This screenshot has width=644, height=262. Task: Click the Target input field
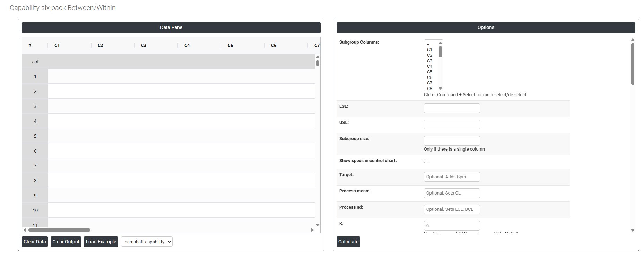(x=452, y=177)
